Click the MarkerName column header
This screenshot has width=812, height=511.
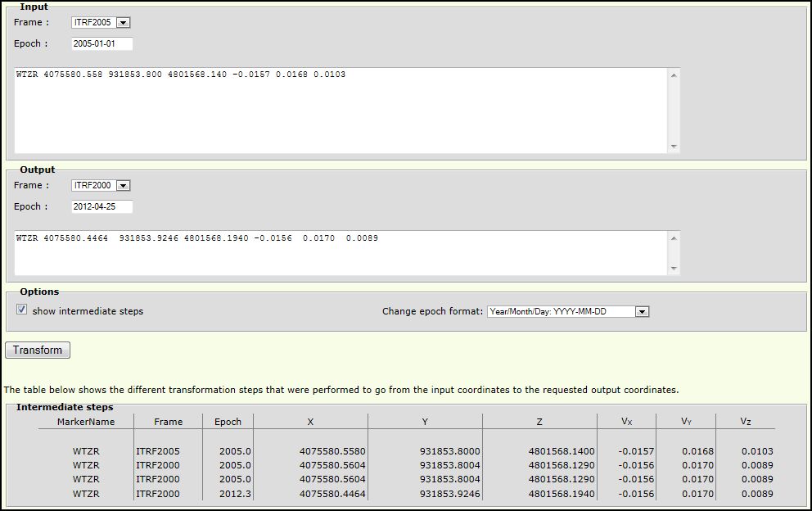[86, 422]
